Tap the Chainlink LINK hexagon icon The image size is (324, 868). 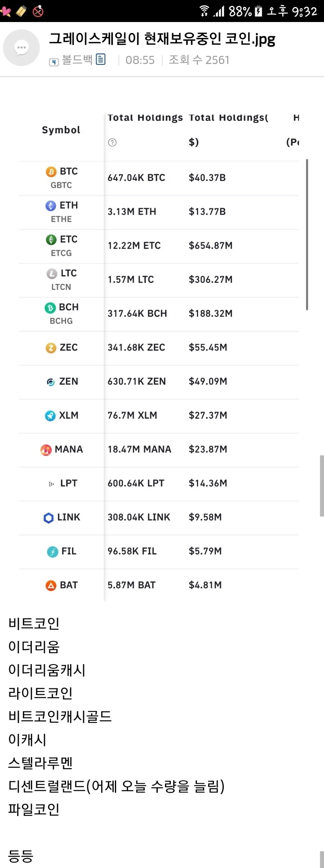pyautogui.click(x=48, y=517)
